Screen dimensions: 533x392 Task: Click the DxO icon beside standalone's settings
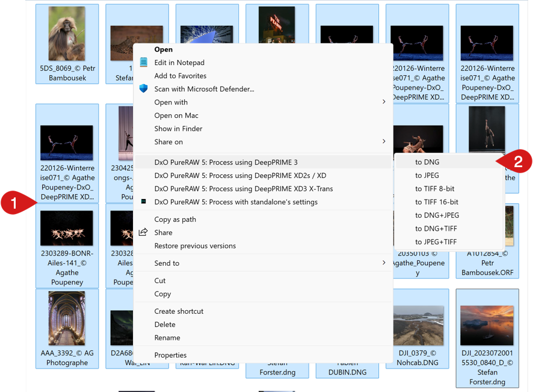143,201
